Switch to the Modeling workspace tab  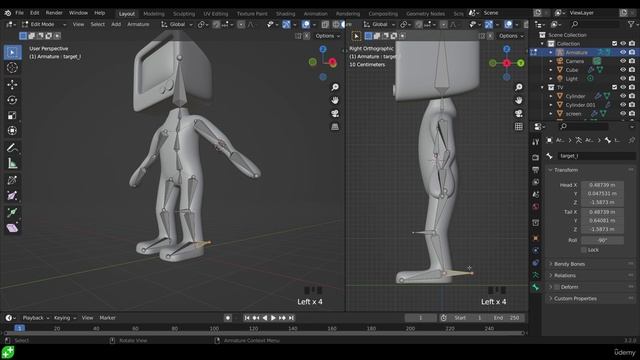click(154, 13)
